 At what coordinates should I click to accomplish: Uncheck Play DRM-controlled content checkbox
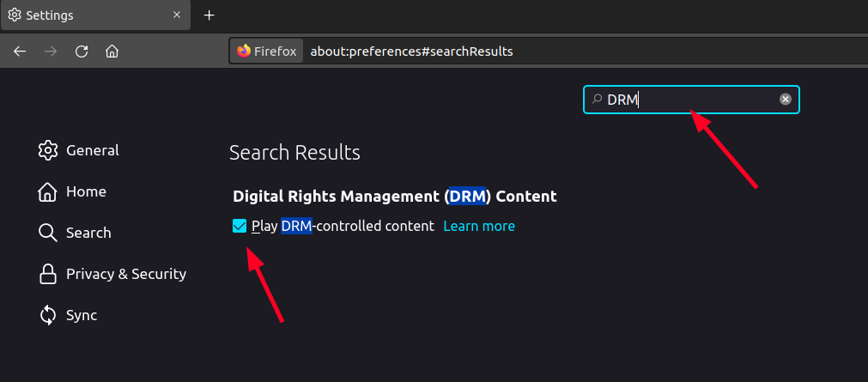point(240,226)
